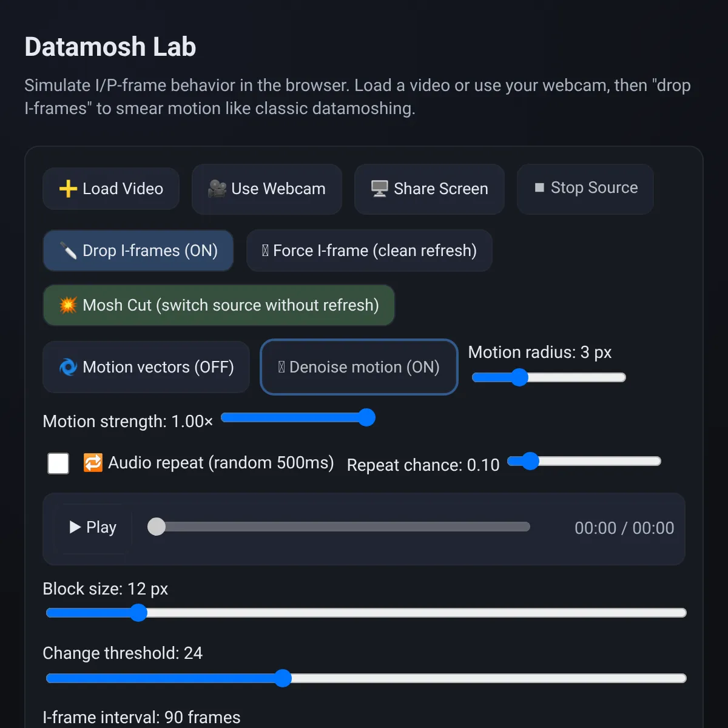Click the video seek bar track
This screenshot has width=728, height=728.
[x=339, y=527]
